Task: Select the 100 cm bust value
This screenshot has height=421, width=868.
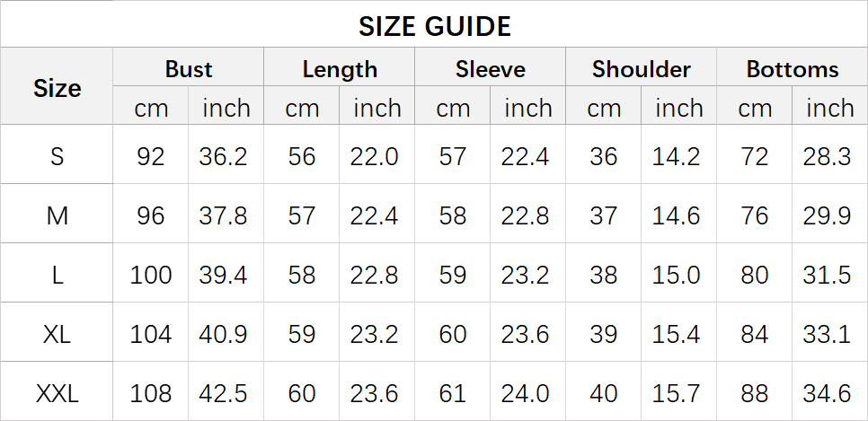Action: (x=151, y=275)
